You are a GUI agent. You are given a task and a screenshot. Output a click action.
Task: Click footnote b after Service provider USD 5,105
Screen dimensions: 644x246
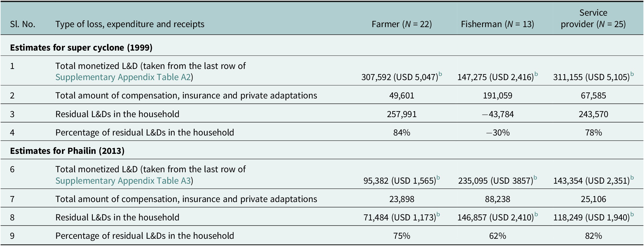632,74
